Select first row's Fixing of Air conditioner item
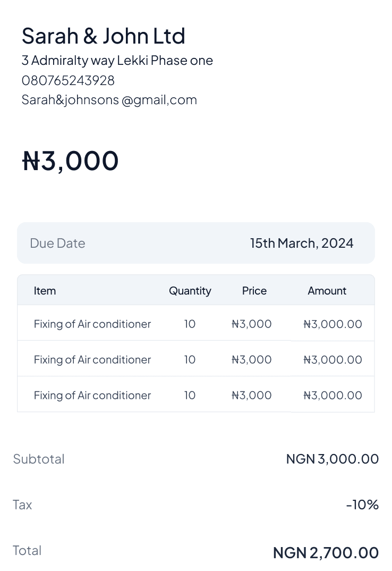This screenshot has height=571, width=392. 92,324
